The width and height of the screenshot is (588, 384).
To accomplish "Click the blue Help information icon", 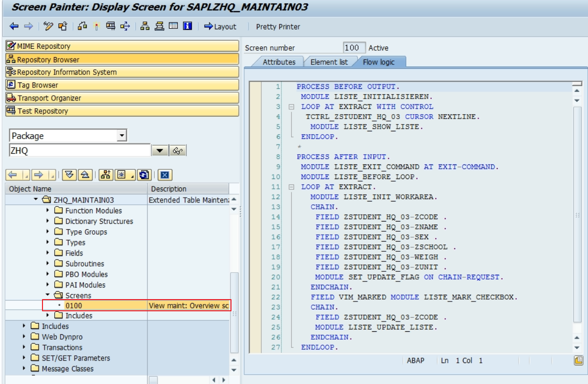I will point(188,26).
